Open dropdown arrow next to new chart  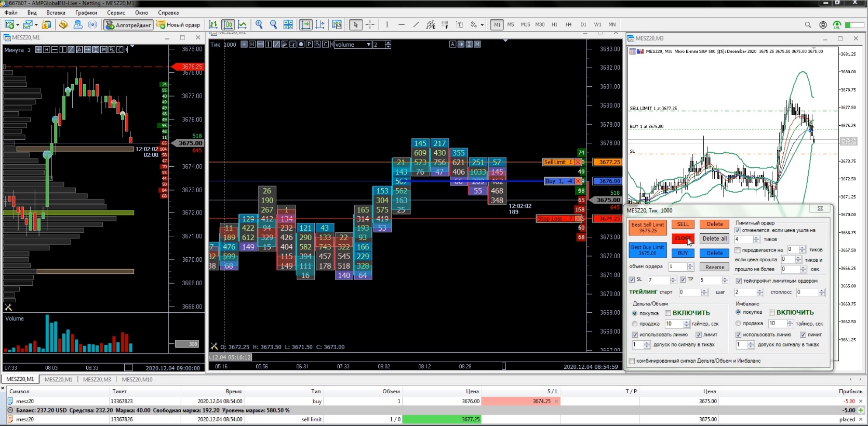pyautogui.click(x=18, y=24)
